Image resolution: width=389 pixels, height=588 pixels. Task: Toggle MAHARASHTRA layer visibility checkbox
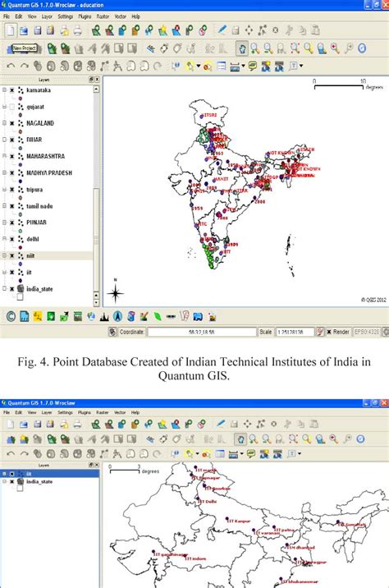pyautogui.click(x=12, y=156)
